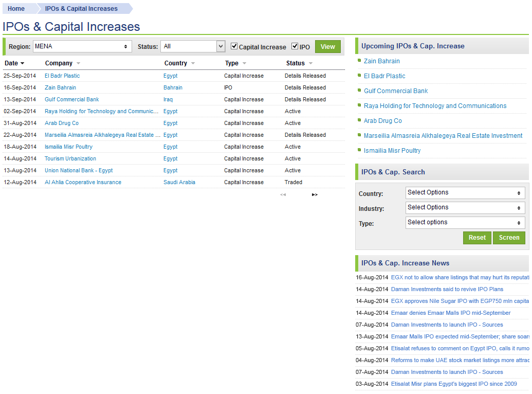Click the Reset button
The image size is (532, 394).
(477, 238)
